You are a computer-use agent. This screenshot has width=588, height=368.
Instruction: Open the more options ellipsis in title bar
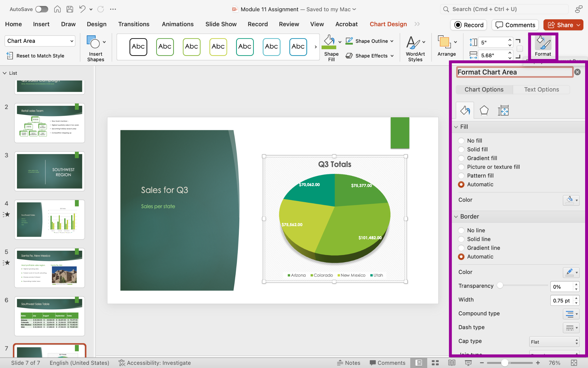[113, 9]
